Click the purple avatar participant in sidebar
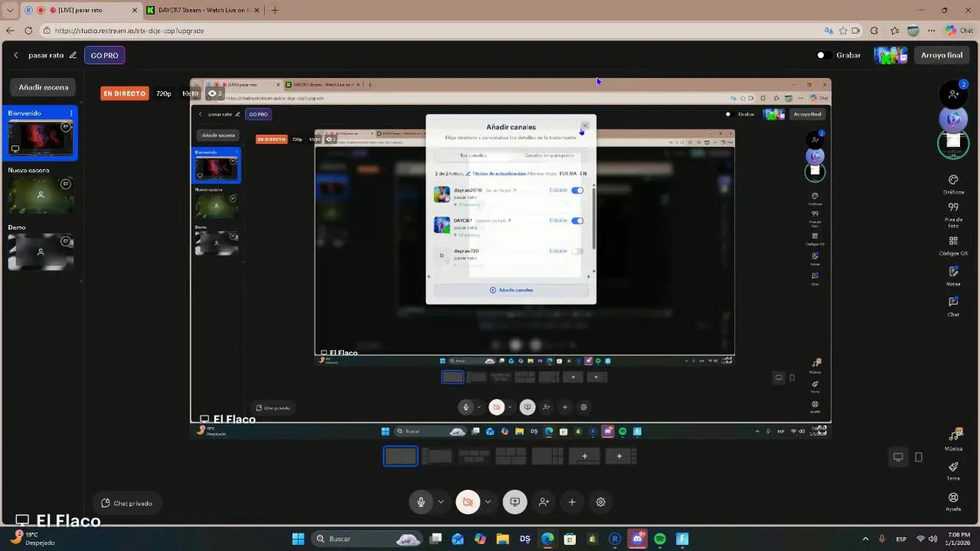Viewport: 980px width, 551px height. (x=953, y=119)
